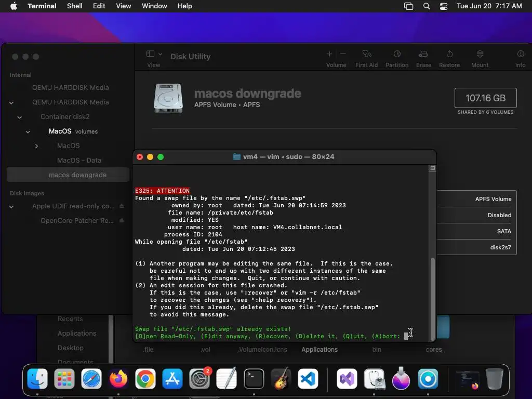Click the terminal scrollback marker icon

[432, 168]
